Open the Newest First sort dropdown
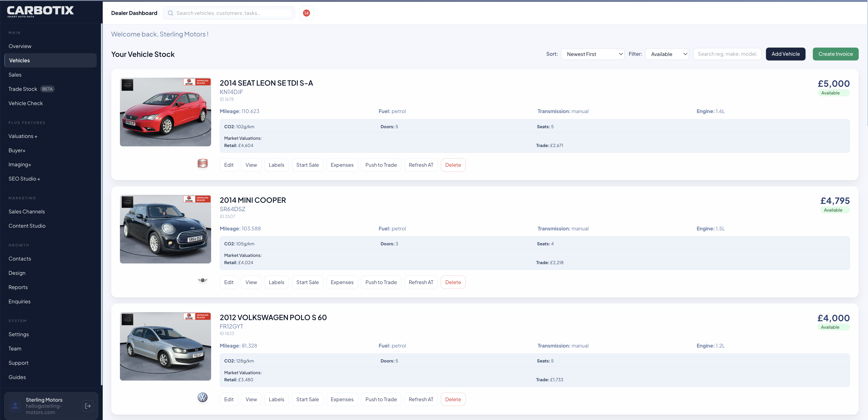Image resolution: width=868 pixels, height=420 pixels. (593, 54)
